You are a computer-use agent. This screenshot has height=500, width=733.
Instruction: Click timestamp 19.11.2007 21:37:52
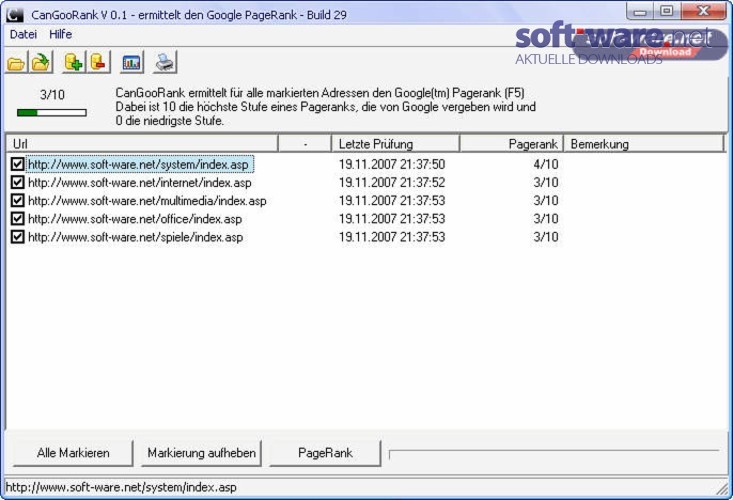[392, 182]
